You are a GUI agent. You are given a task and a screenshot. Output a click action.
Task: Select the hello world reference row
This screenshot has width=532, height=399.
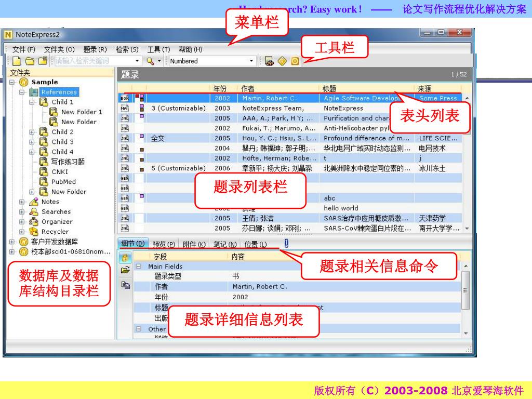coord(290,208)
